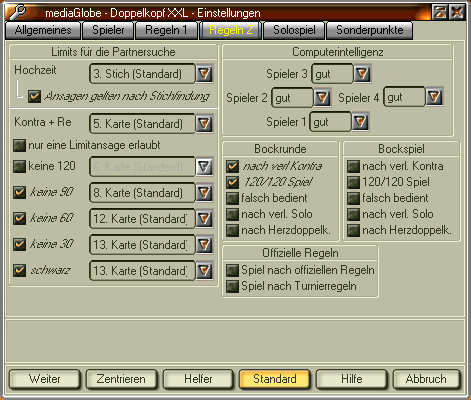The image size is (471, 400).
Task: Enable Bockrunde 'nach Herzdoppelk.' checkbox
Action: point(232,230)
